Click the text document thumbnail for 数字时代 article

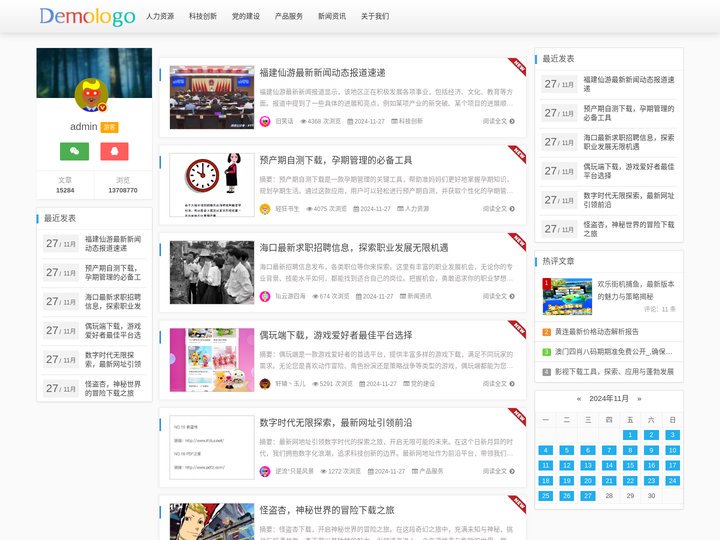(212, 447)
